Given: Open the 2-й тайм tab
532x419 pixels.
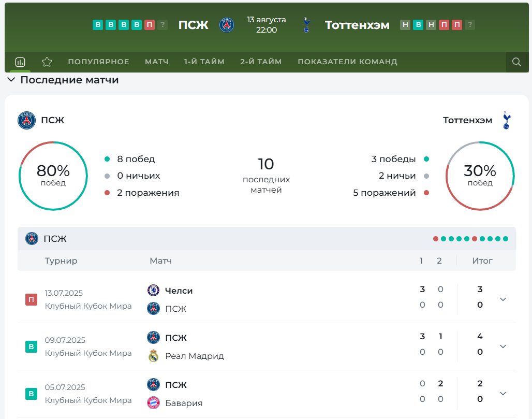Looking at the screenshot, I should coord(261,62).
